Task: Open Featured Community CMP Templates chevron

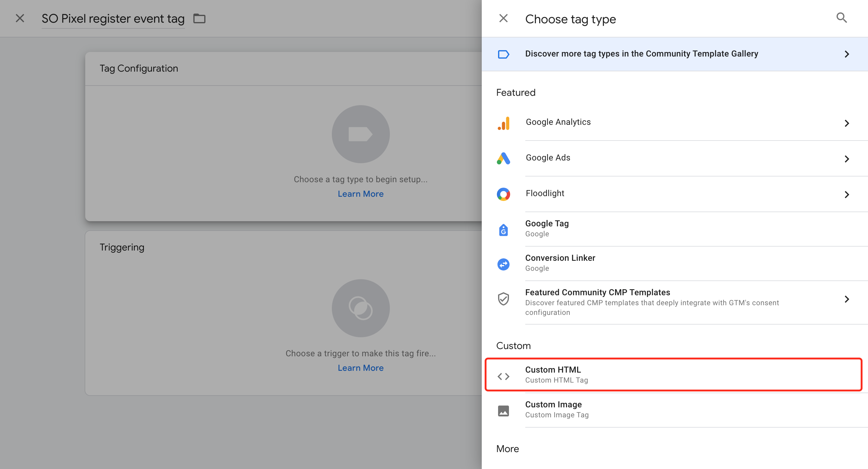Action: pyautogui.click(x=847, y=299)
